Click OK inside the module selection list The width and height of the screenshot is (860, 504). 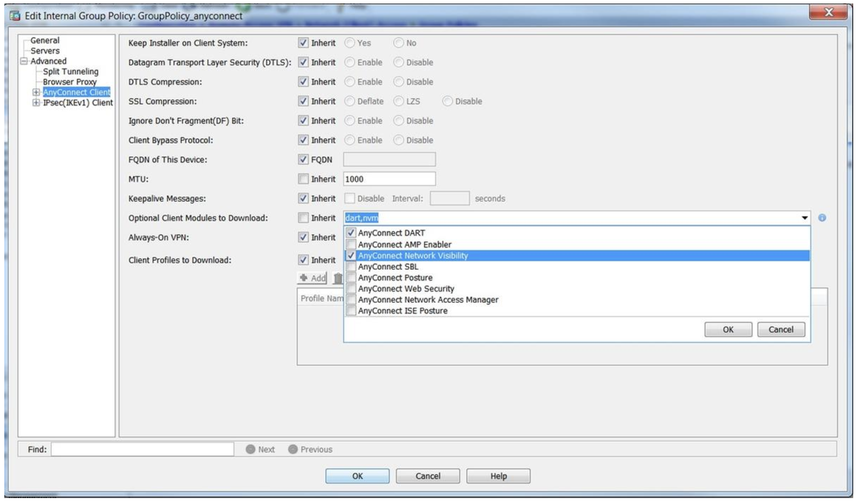728,330
